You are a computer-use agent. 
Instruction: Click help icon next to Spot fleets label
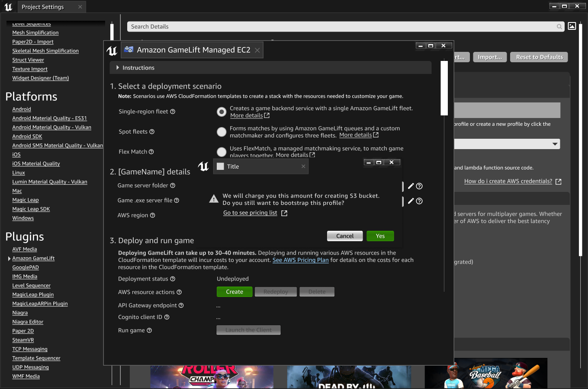coord(152,132)
